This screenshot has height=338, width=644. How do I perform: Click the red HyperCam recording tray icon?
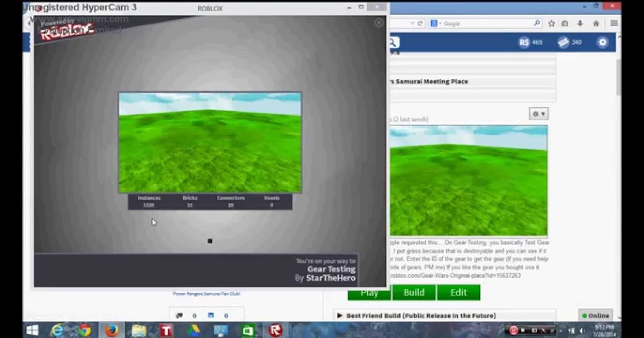[x=514, y=330]
